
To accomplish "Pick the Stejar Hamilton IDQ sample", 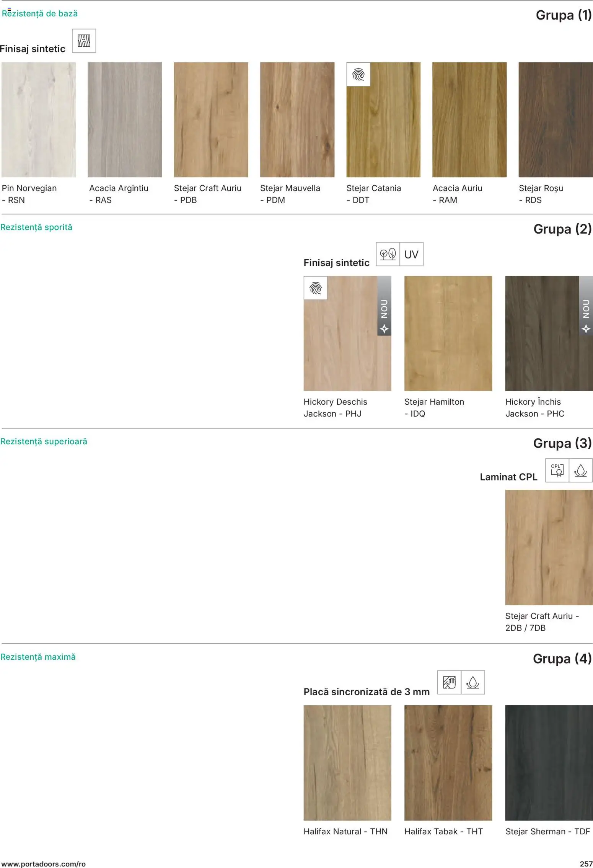I will coord(448,333).
